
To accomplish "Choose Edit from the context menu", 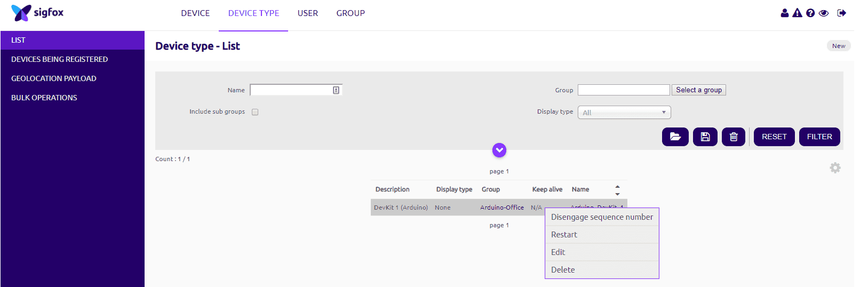I will click(x=558, y=252).
